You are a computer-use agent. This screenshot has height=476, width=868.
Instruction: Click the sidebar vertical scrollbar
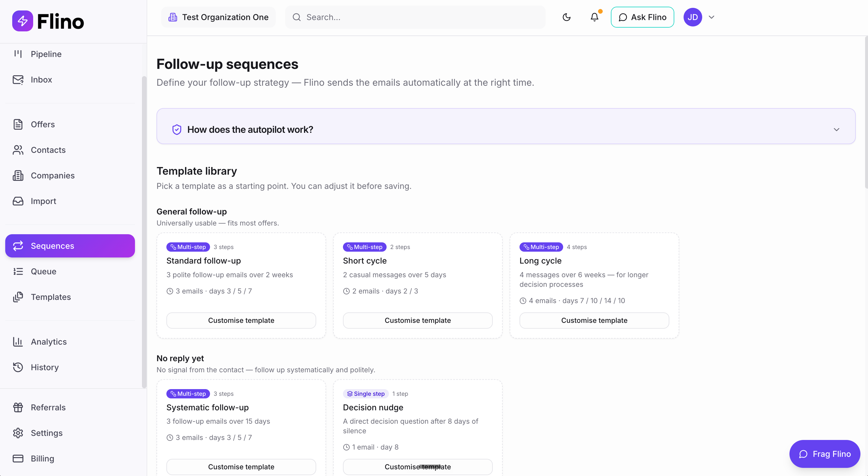point(144,232)
